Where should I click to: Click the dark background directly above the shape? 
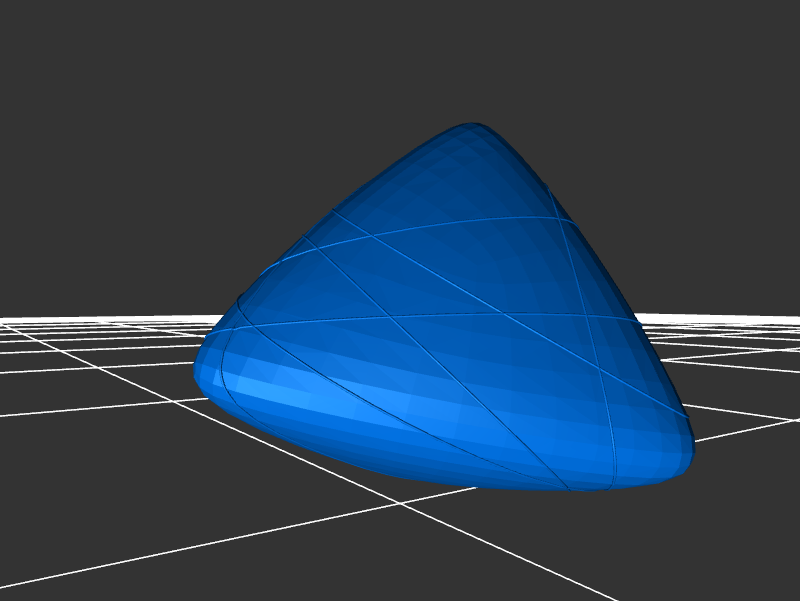[468, 60]
